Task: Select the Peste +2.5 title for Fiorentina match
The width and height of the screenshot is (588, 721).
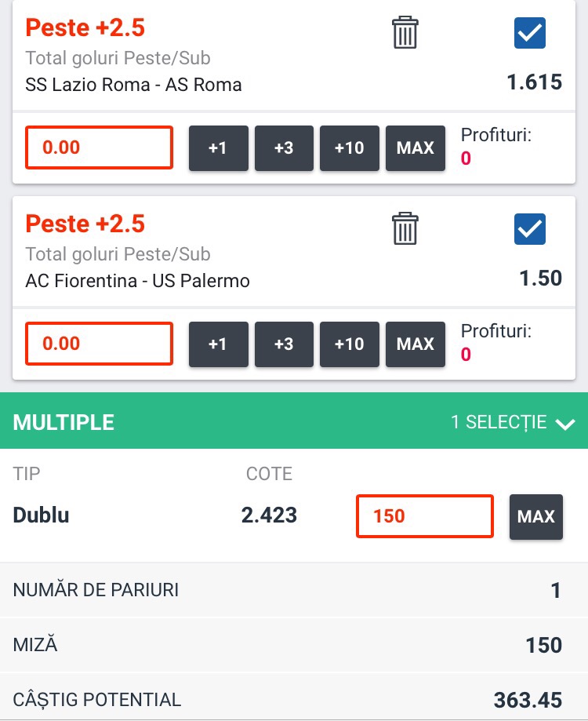Action: [85, 224]
